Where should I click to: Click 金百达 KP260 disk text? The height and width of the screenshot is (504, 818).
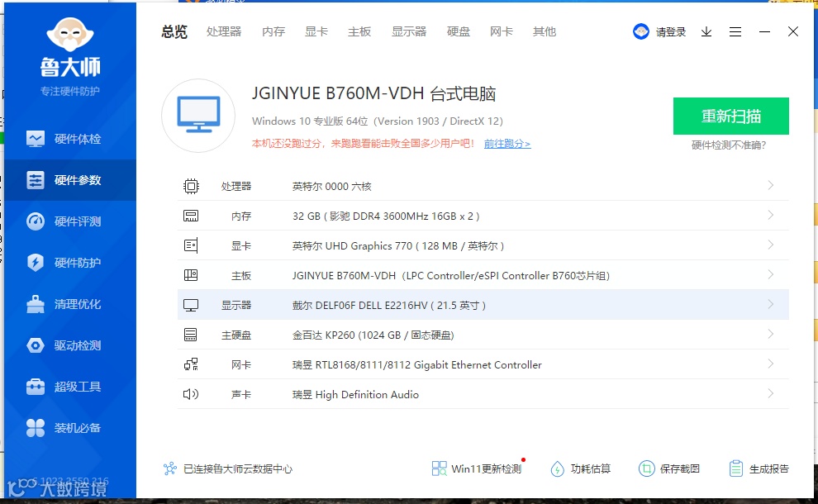click(x=373, y=335)
